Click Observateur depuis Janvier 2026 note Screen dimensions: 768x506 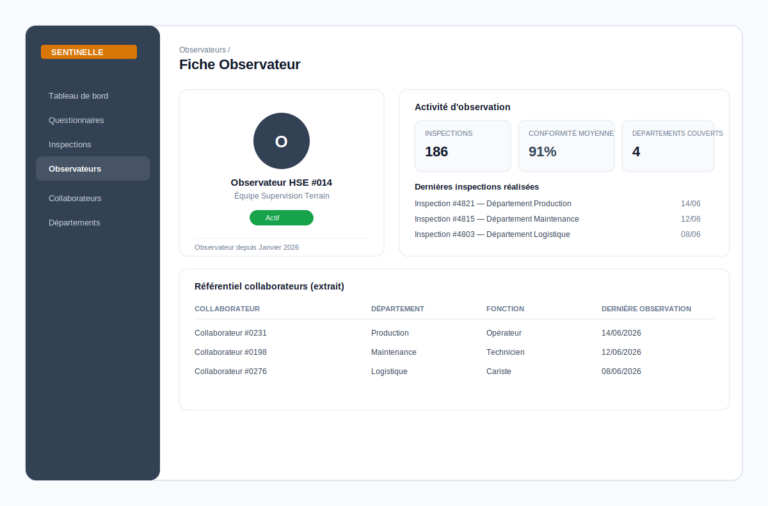246,247
